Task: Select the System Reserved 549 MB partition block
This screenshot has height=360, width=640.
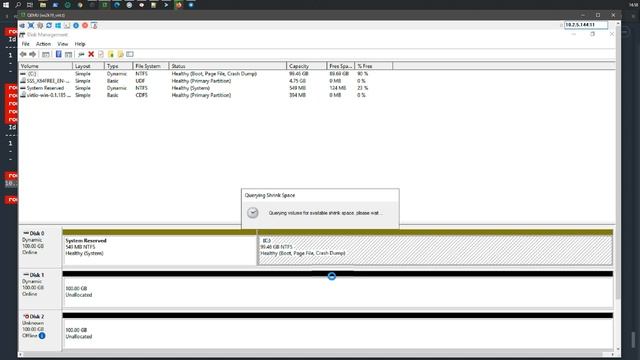Action: coord(160,247)
